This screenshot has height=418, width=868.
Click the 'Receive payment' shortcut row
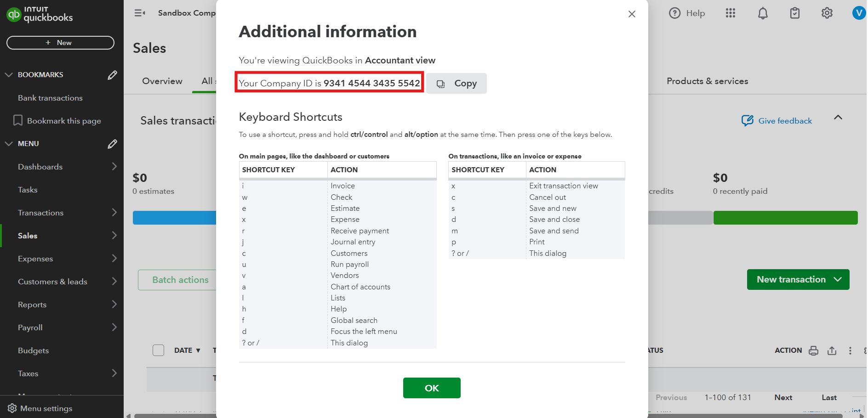337,231
